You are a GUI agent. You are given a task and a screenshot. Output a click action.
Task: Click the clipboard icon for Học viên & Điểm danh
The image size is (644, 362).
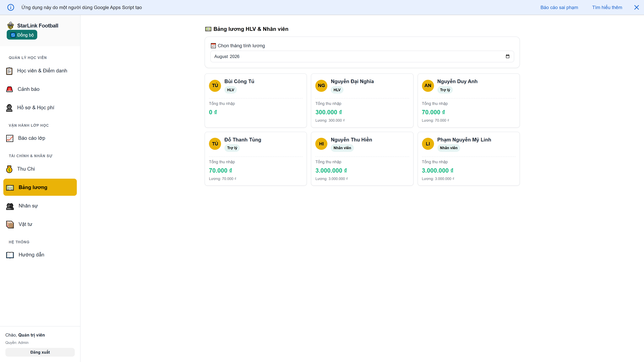[9, 71]
